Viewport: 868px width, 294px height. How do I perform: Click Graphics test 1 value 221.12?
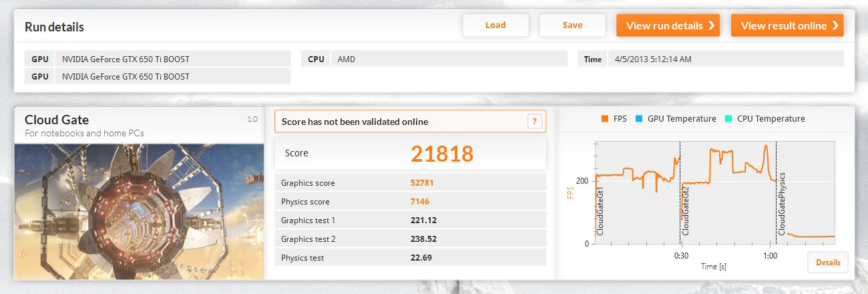coord(424,220)
